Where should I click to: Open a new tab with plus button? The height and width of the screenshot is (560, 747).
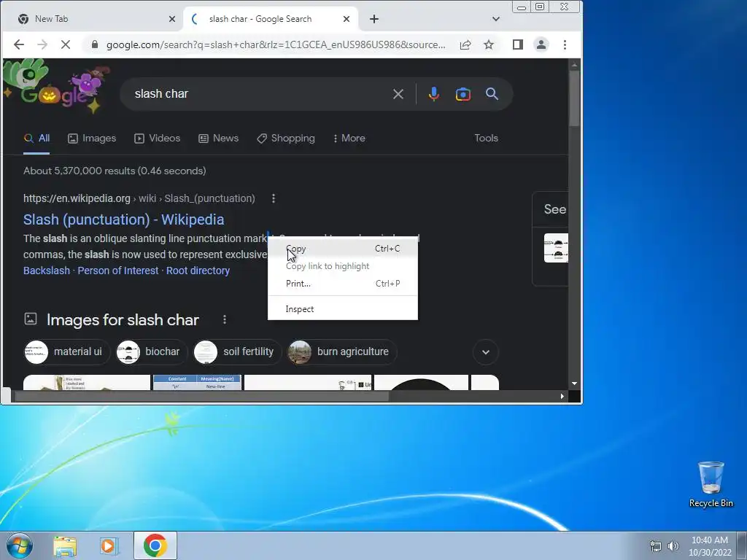click(374, 19)
